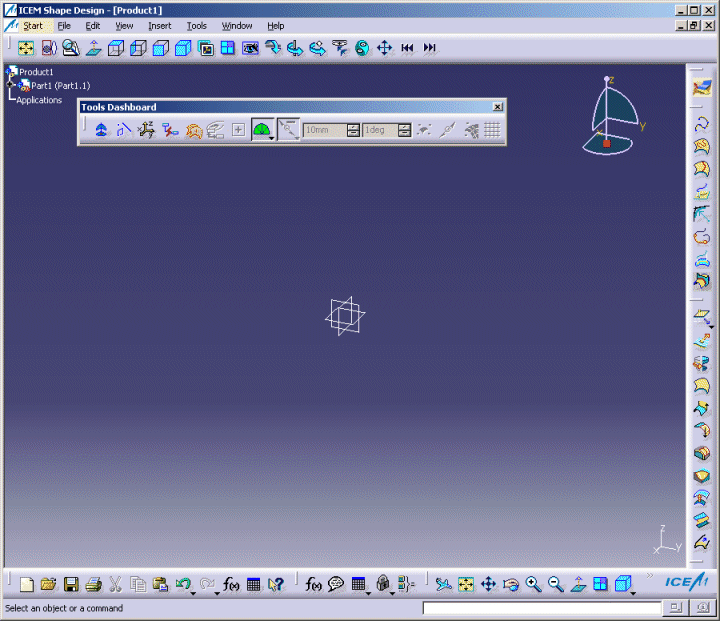720x621 pixels.
Task: Click the Next View fast-forward icon
Action: (x=429, y=48)
